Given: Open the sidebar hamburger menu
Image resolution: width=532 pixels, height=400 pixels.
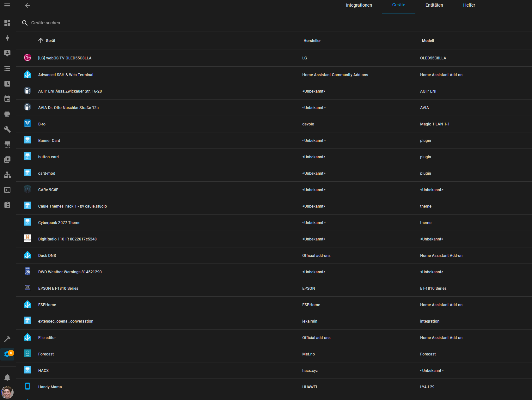Looking at the screenshot, I should [x=7, y=5].
